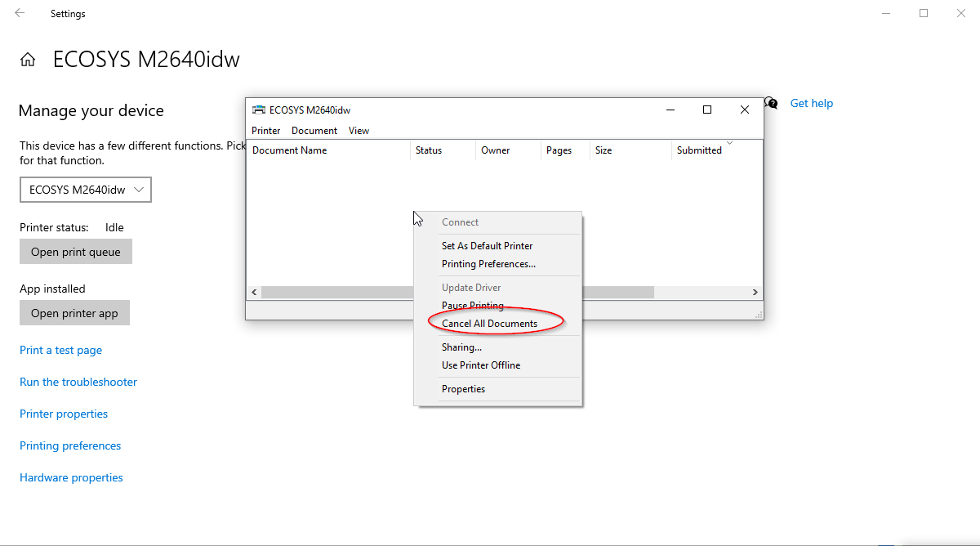Sort by Size column header
This screenshot has width=980, height=546.
630,150
